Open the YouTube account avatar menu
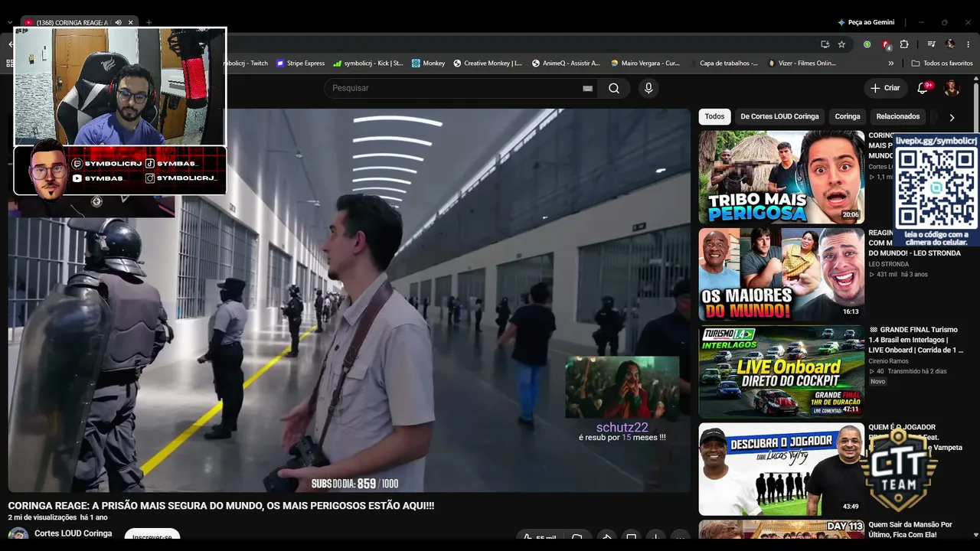Screen dimensions: 980x551 point(952,88)
